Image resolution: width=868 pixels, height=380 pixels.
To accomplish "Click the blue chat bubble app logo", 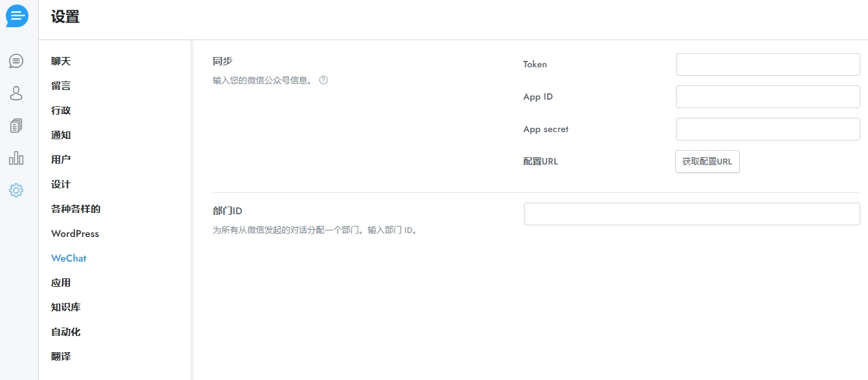I will click(16, 16).
